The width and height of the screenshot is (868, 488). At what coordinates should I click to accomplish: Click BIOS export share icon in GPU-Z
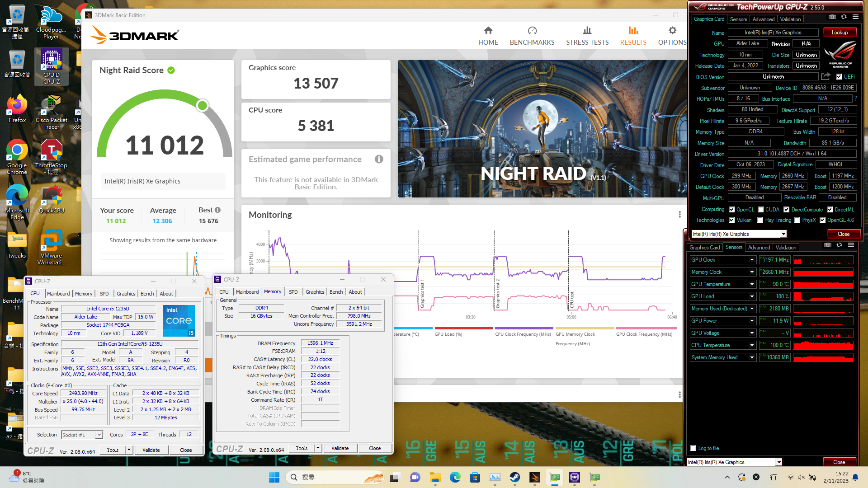tap(826, 76)
